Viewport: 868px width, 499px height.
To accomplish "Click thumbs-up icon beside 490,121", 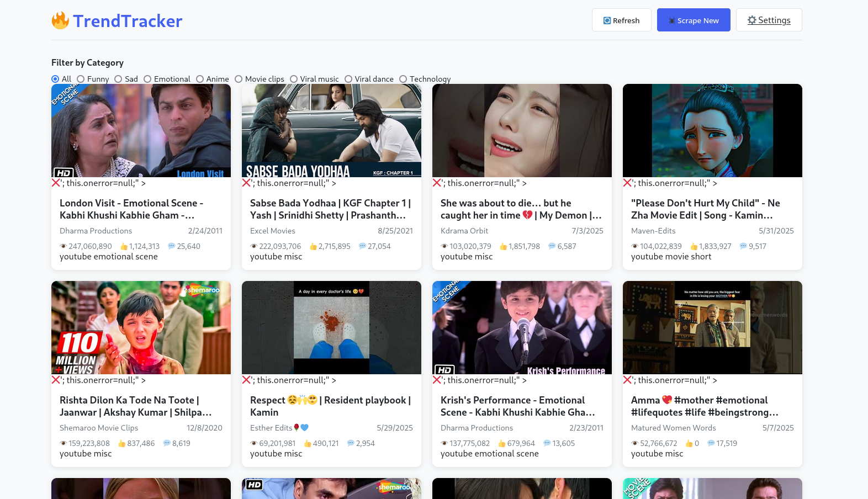I will (308, 443).
